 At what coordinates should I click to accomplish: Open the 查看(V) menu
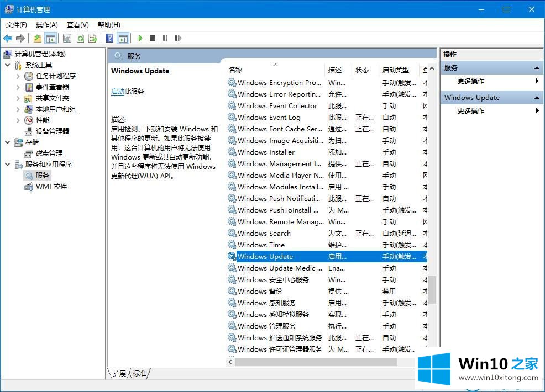(x=78, y=25)
